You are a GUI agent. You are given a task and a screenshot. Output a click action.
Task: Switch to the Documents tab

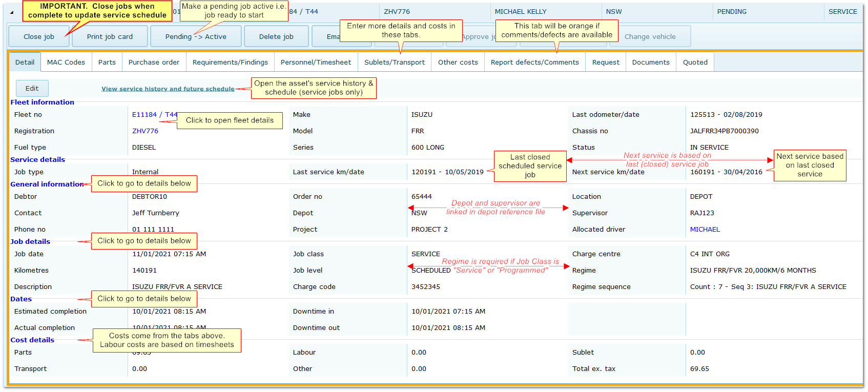[651, 63]
